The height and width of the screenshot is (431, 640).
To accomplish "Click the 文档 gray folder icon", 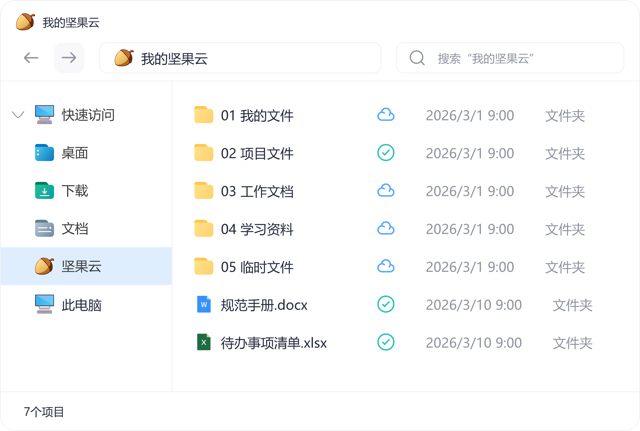I will [44, 229].
